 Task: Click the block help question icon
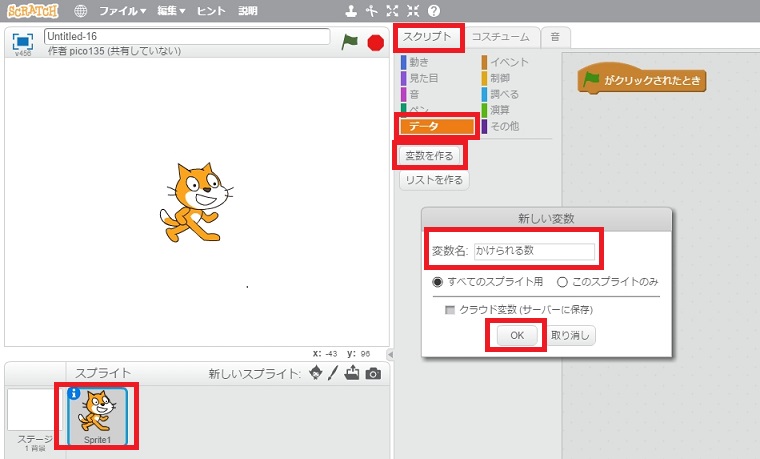point(434,11)
